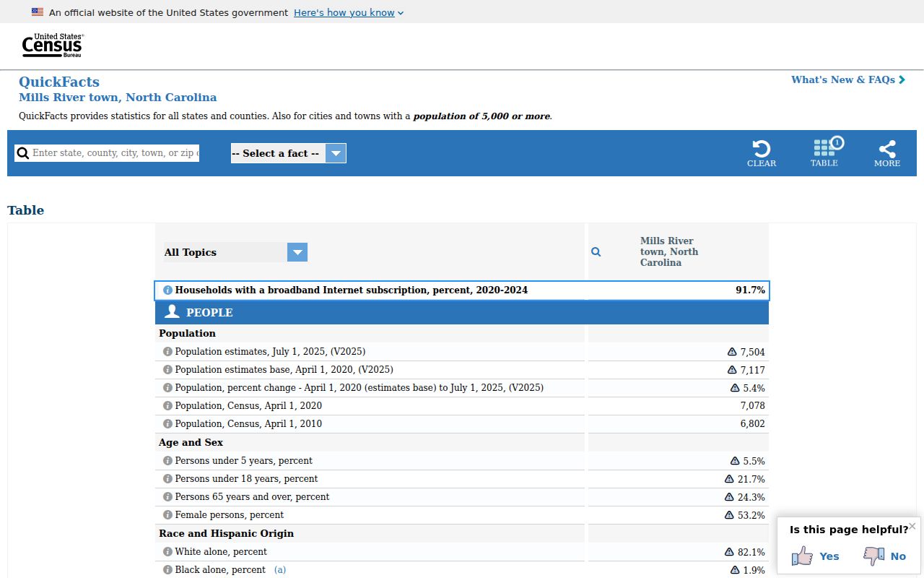924x578 pixels.
Task: Click warning triangle next to 24.3% value
Action: (x=729, y=497)
